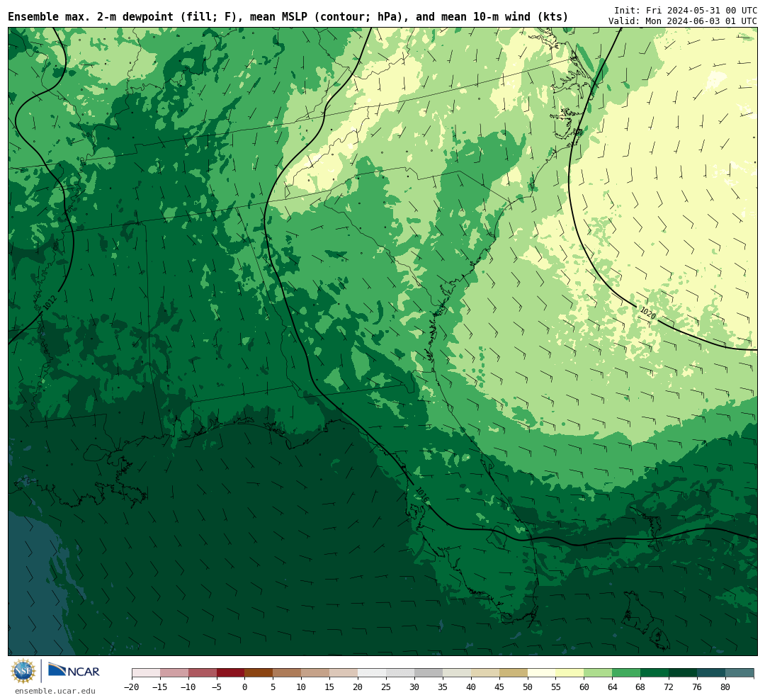This screenshot has height=700, width=765.
Task: Click the NCAR logo
Action: pyautogui.click(x=74, y=671)
